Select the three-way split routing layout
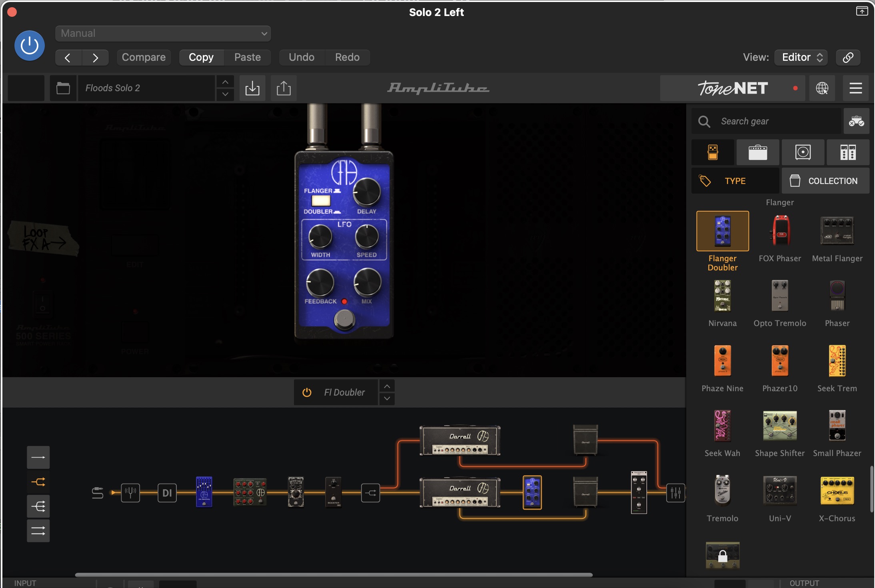This screenshot has height=588, width=875. [38, 506]
